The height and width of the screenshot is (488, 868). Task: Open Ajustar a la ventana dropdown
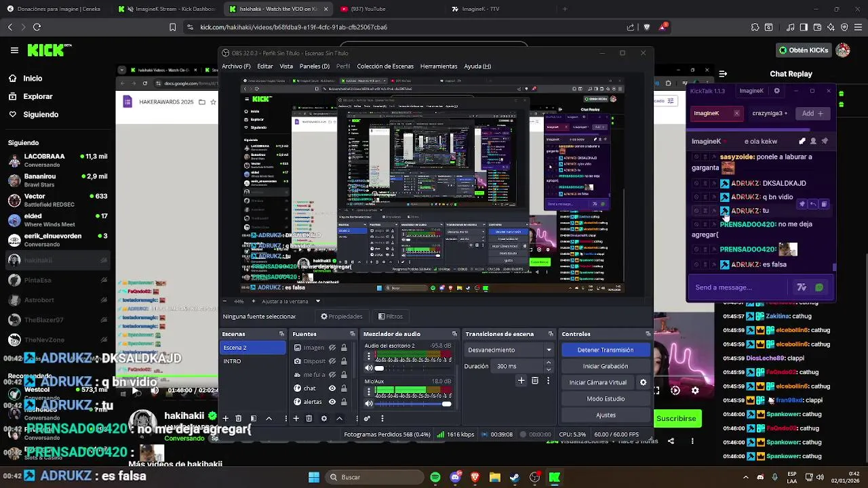tap(292, 301)
